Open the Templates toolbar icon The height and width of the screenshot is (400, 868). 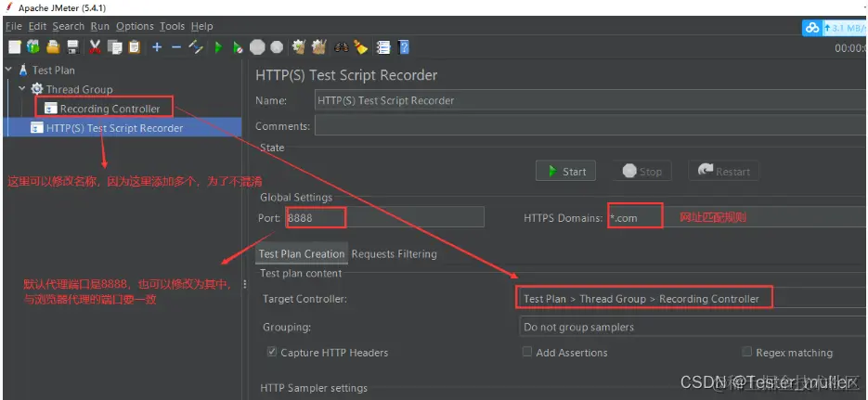(x=33, y=47)
